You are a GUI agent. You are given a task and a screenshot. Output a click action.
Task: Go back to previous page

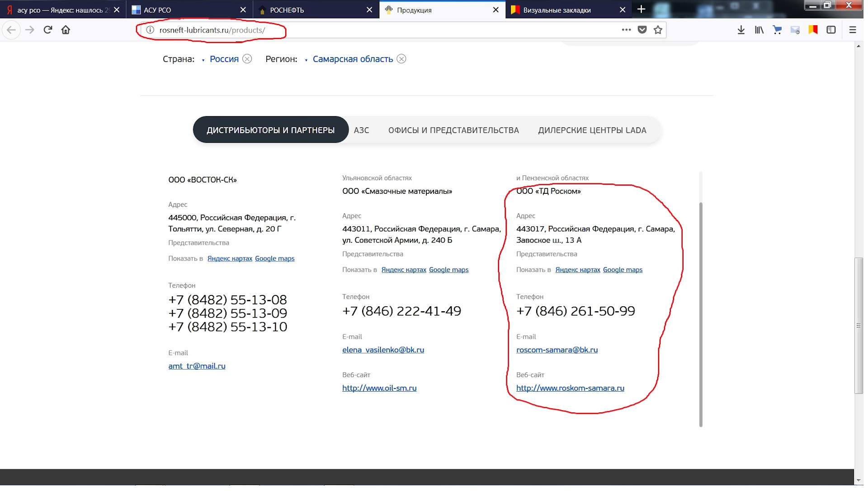pyautogui.click(x=11, y=30)
